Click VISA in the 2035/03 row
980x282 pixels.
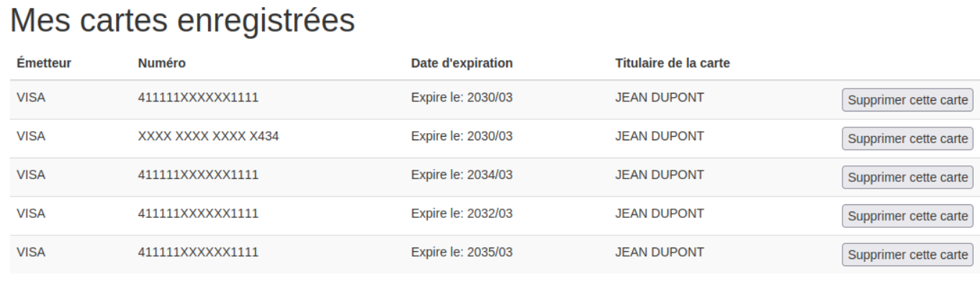[x=31, y=252]
